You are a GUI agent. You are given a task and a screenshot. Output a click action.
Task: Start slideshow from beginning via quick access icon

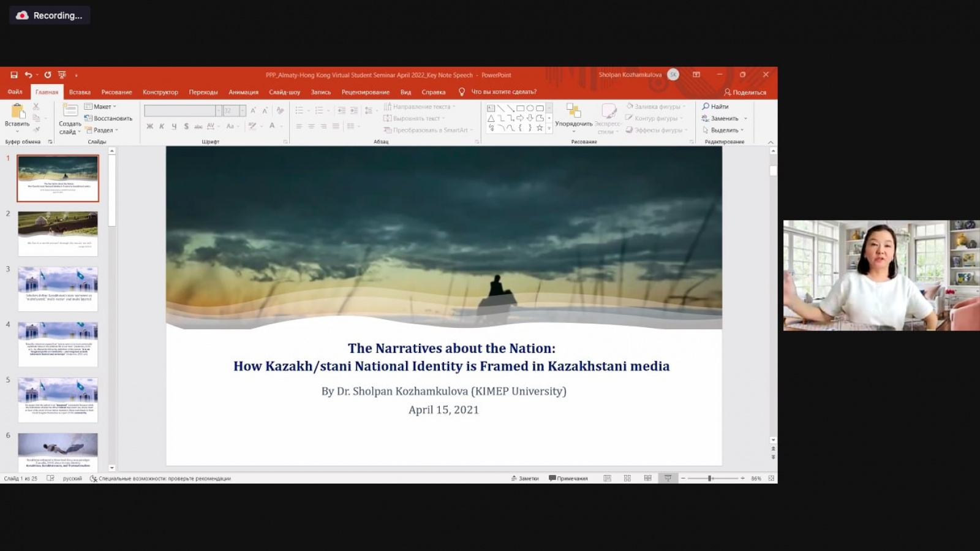62,75
